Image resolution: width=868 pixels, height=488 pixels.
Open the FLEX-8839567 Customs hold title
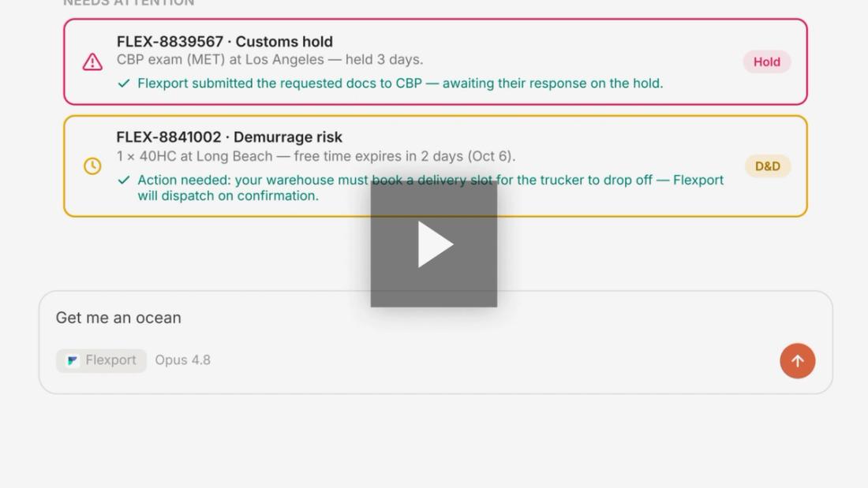pyautogui.click(x=225, y=42)
